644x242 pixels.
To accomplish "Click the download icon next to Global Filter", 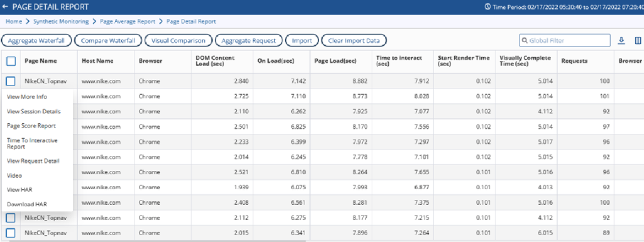I will (621, 40).
